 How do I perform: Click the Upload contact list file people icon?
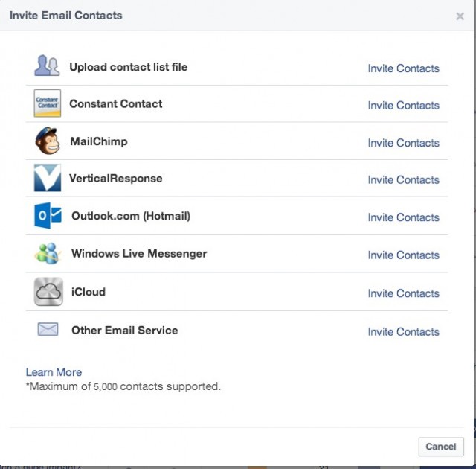[47, 66]
